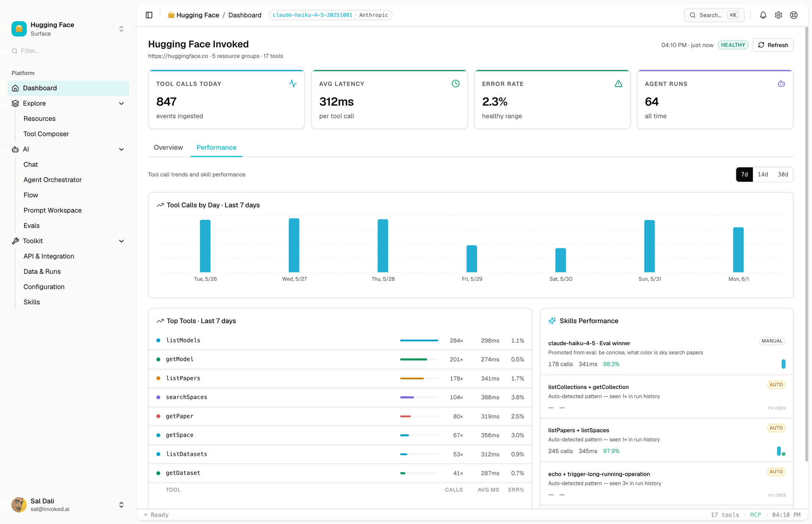The width and height of the screenshot is (812, 524).
Task: Open the claude-haiku model selector pill
Action: click(330, 15)
